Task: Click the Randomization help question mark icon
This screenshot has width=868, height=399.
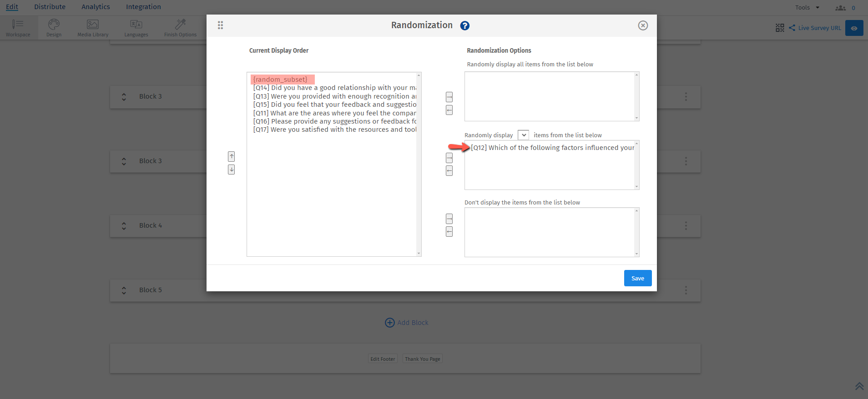Action: (464, 25)
